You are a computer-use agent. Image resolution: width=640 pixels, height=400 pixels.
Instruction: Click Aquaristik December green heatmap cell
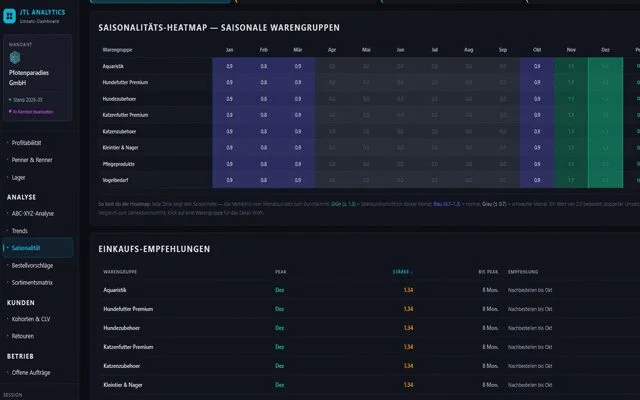coord(605,66)
